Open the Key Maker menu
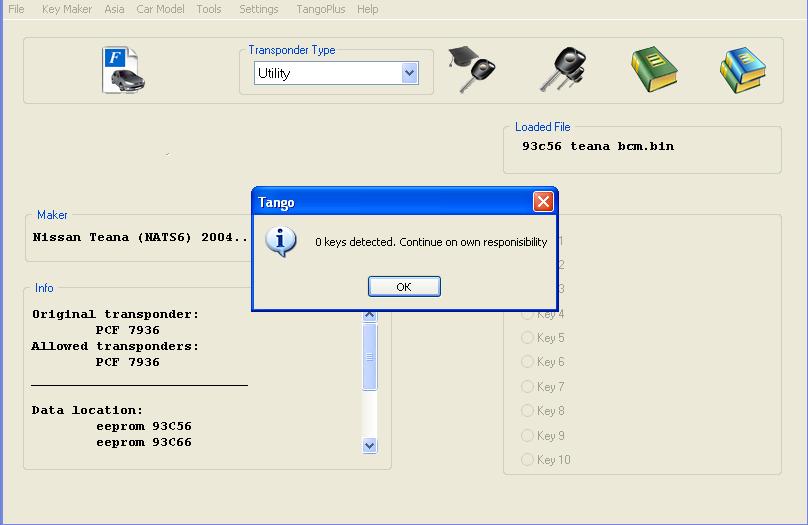This screenshot has height=525, width=808. [66, 9]
